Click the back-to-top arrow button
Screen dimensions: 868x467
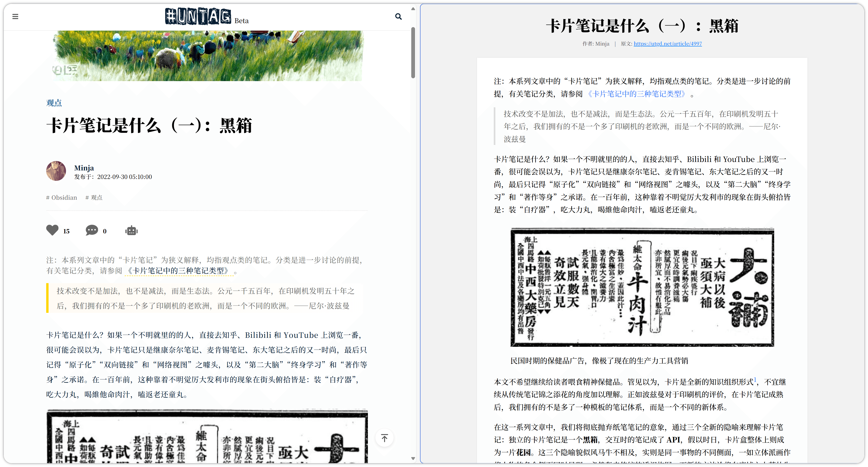click(x=384, y=438)
